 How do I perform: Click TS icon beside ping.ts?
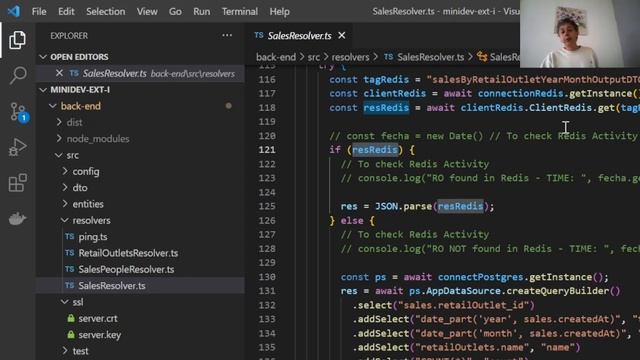pos(70,237)
